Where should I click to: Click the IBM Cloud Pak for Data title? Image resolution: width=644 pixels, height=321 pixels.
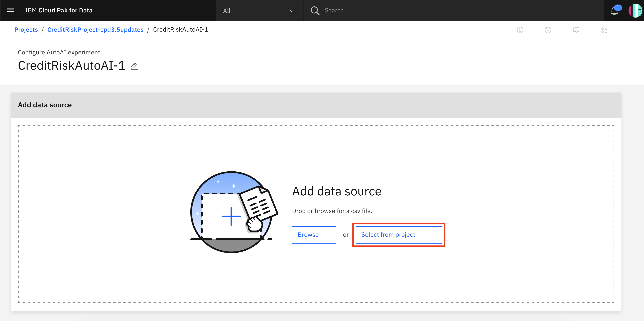pos(59,10)
